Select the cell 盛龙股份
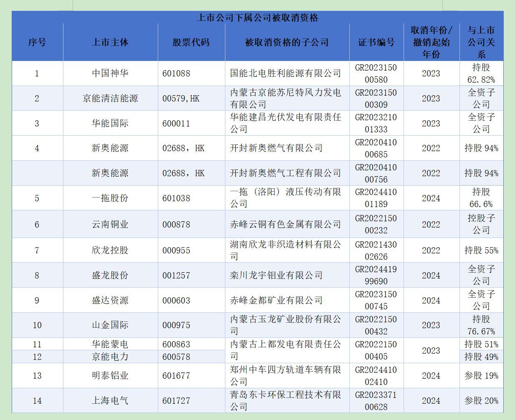The image size is (515, 420). point(110,275)
